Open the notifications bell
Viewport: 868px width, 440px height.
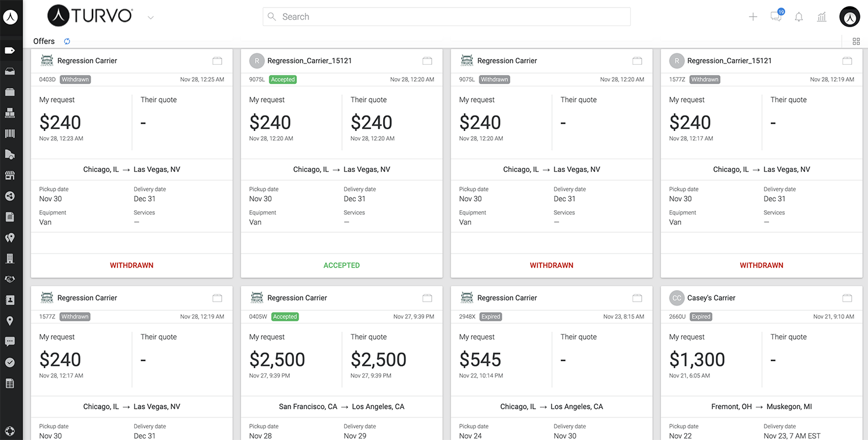(x=799, y=17)
